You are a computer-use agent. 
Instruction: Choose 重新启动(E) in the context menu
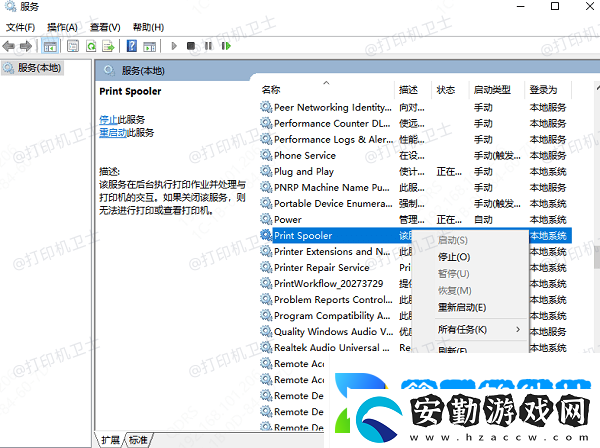coord(462,308)
